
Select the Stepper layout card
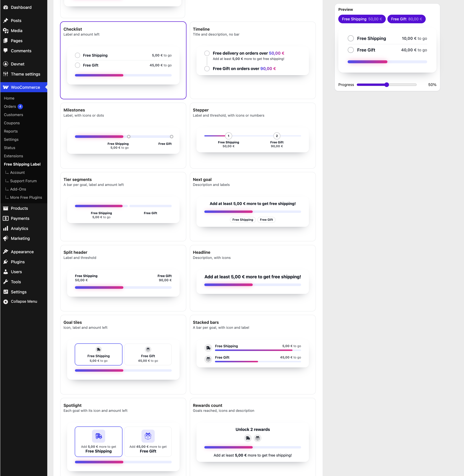pos(253,136)
